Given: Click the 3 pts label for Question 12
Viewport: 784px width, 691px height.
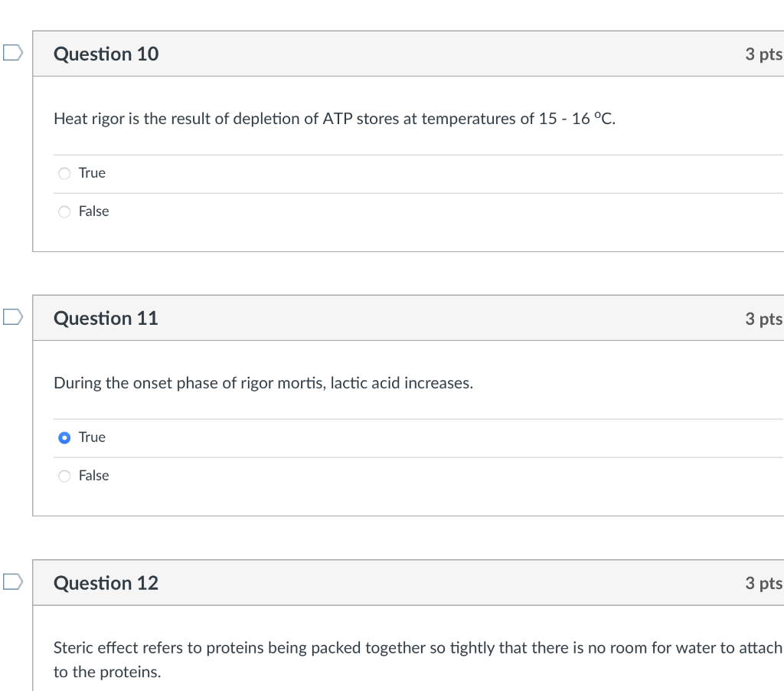Looking at the screenshot, I should [x=763, y=582].
